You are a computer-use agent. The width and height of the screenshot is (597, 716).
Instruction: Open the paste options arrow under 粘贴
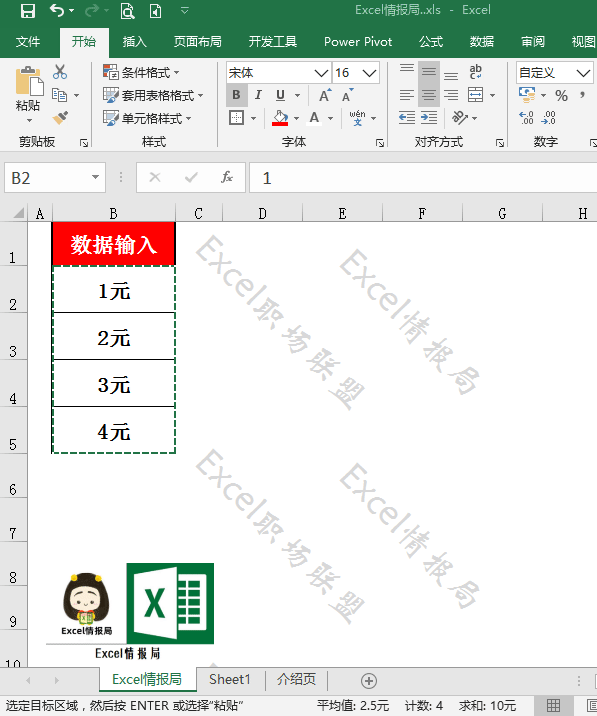coord(29,121)
